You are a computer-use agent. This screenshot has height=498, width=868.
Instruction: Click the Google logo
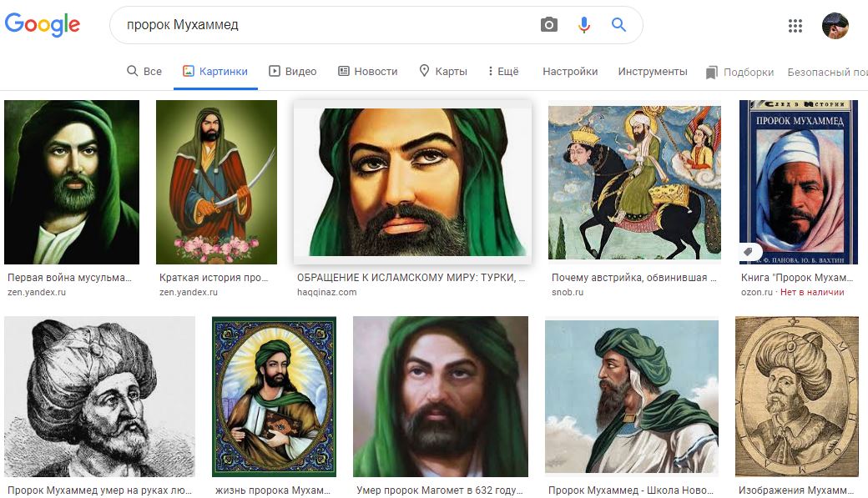[x=43, y=25]
